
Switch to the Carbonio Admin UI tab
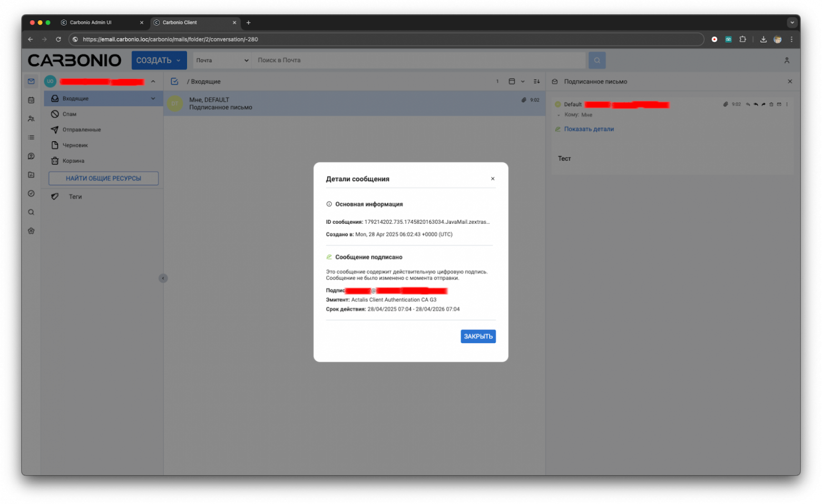point(103,23)
